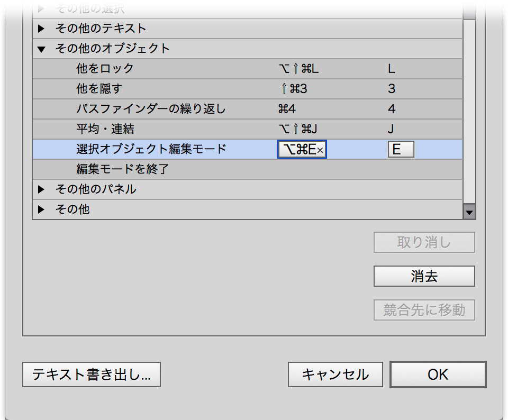The height and width of the screenshot is (420, 508).
Task: Click the 消去 button
Action: pyautogui.click(x=424, y=276)
